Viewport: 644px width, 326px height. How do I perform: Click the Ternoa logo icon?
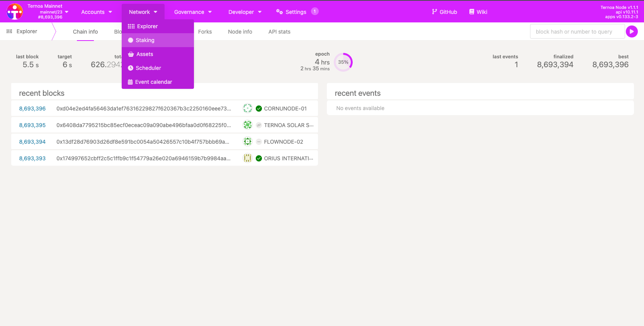click(x=15, y=12)
